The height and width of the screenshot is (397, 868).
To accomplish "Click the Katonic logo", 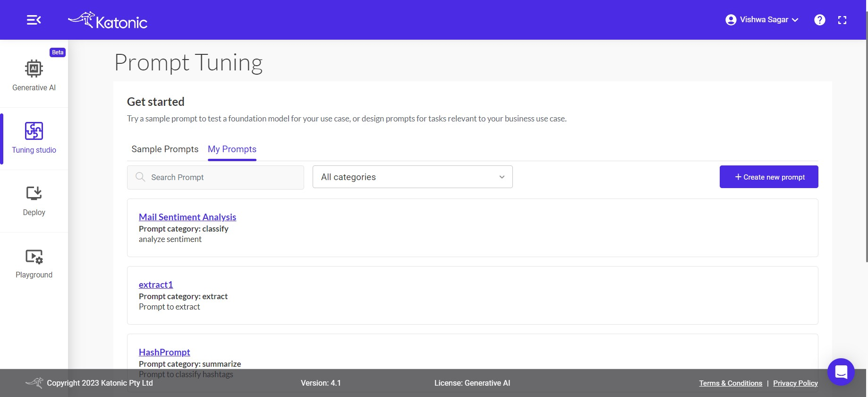I will (108, 20).
